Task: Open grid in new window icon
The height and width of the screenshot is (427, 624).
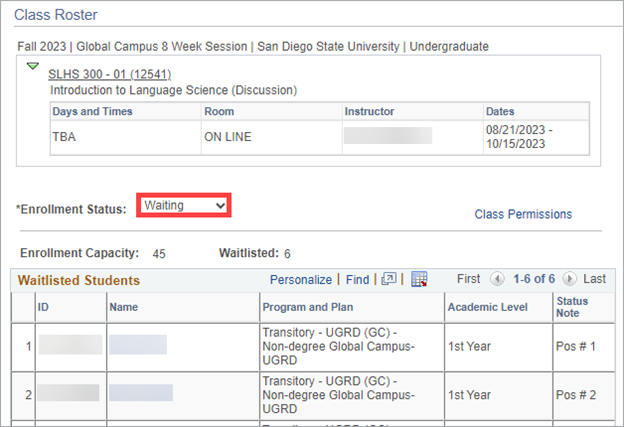Action: pos(389,279)
